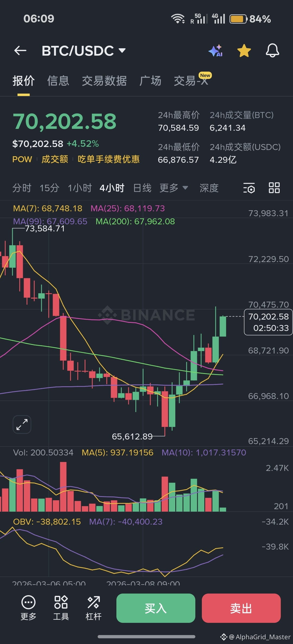Screen dimensions: 293x644
Task: Open the chart layout grid icon
Action: pyautogui.click(x=274, y=188)
